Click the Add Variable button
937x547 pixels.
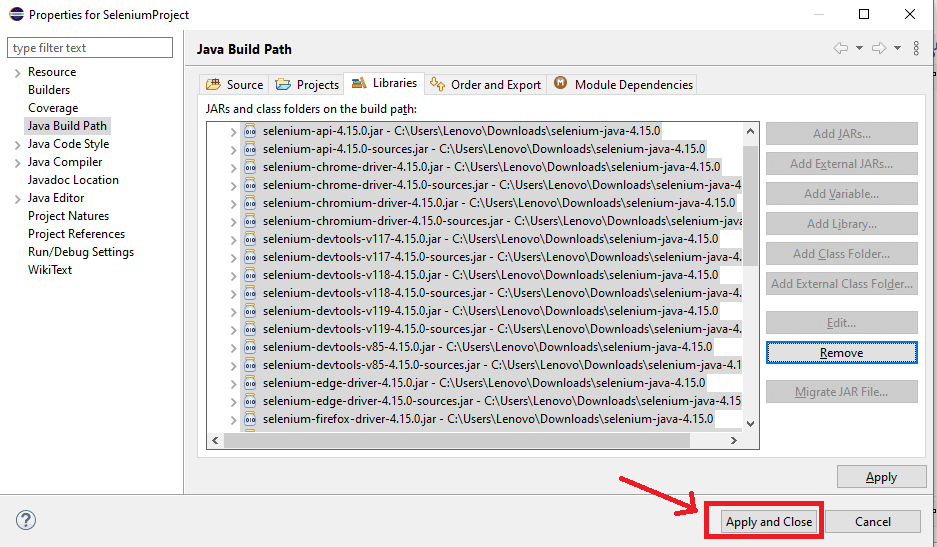click(x=841, y=194)
